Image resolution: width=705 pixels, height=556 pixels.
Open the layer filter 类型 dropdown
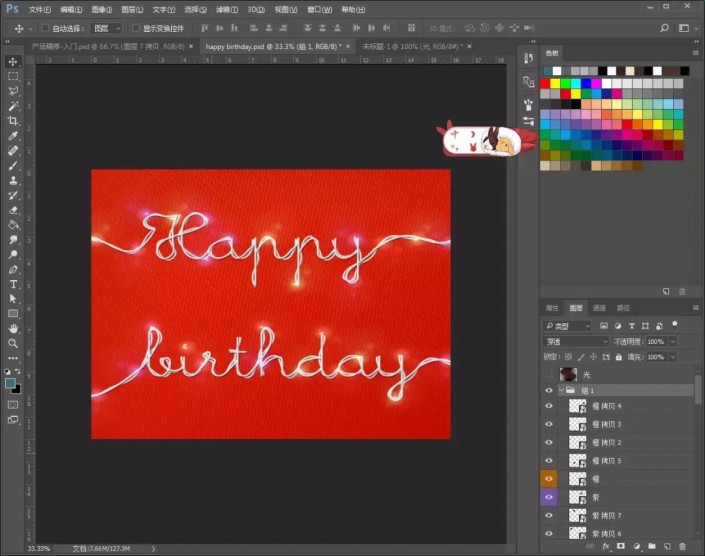[x=567, y=326]
